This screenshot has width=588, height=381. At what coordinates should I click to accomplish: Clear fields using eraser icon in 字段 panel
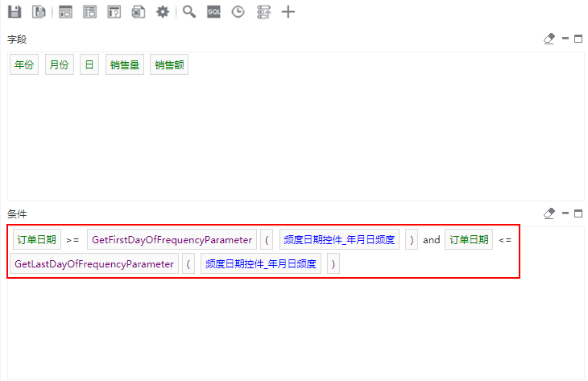tap(549, 39)
